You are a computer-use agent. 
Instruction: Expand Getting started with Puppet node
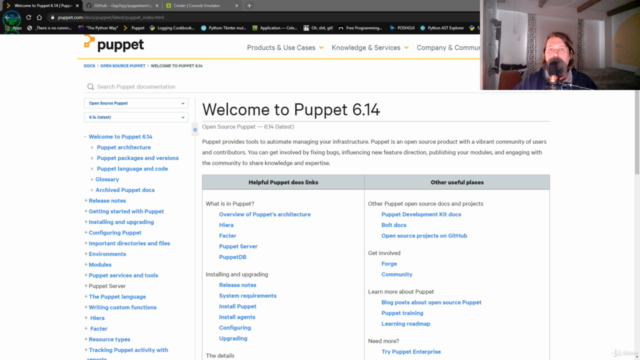point(86,211)
